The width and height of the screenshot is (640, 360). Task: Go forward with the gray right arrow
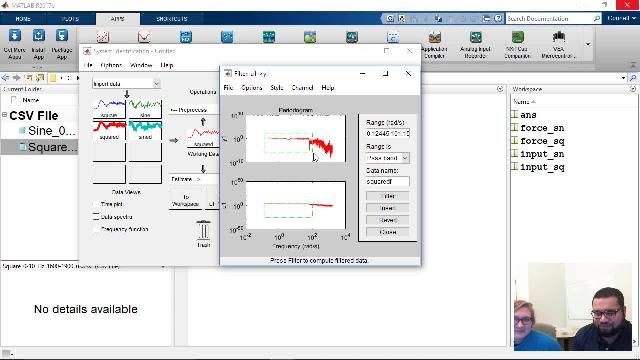[x=16, y=78]
